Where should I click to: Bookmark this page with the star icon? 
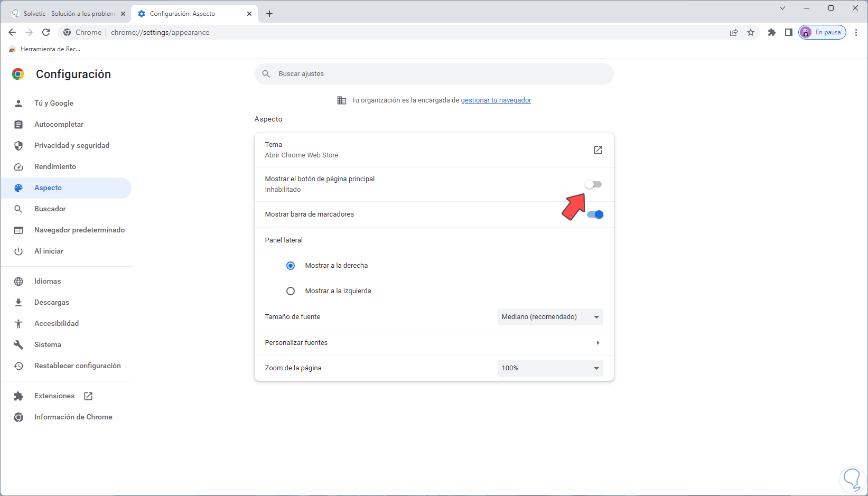(751, 32)
